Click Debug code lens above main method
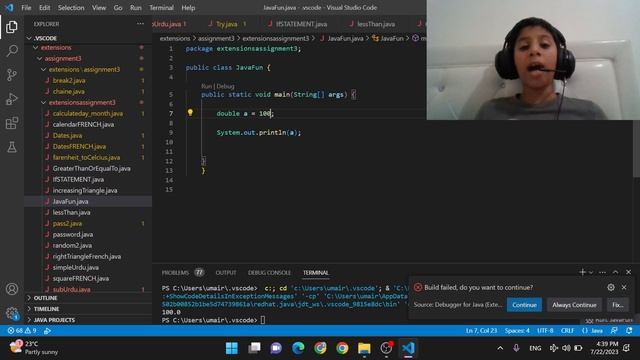 click(x=225, y=86)
